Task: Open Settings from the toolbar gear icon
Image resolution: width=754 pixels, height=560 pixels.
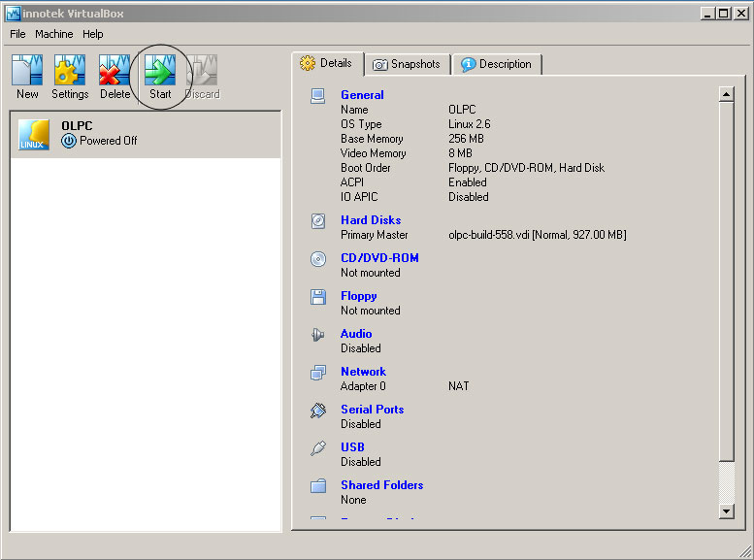Action: click(70, 70)
